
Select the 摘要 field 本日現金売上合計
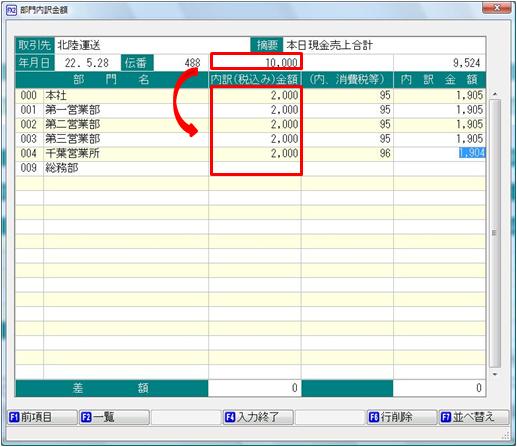[x=384, y=45]
